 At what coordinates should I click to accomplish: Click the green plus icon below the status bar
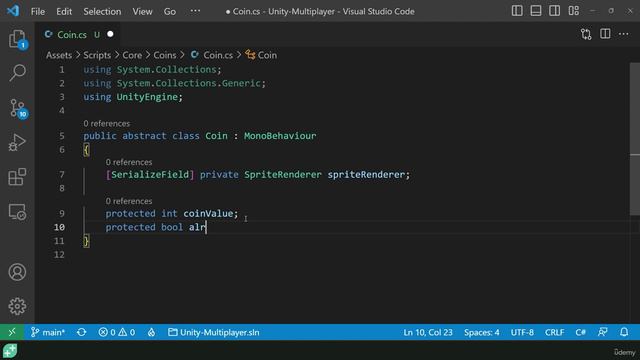(x=10, y=351)
